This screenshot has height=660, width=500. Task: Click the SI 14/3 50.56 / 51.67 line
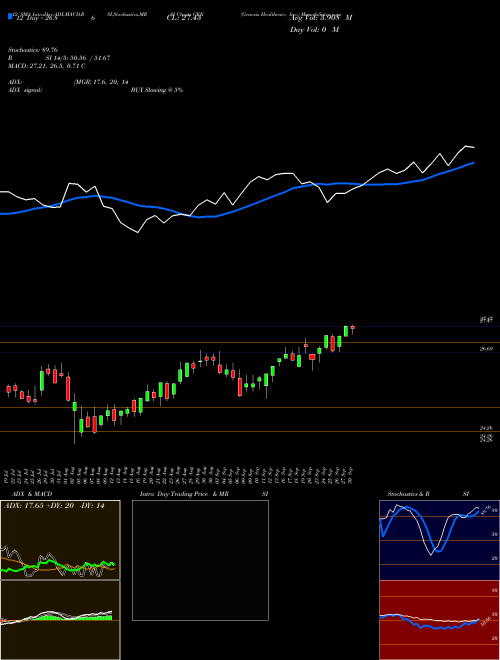click(x=78, y=58)
